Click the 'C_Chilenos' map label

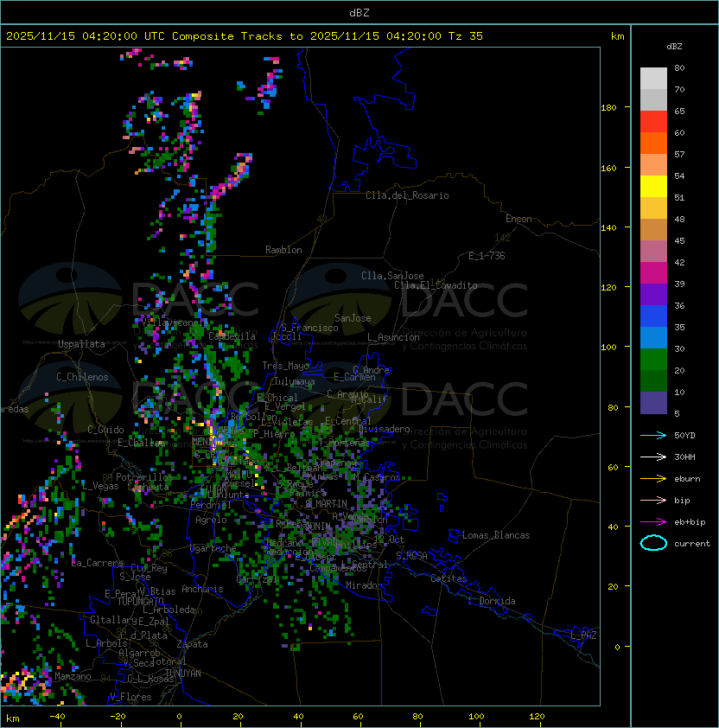(x=82, y=377)
